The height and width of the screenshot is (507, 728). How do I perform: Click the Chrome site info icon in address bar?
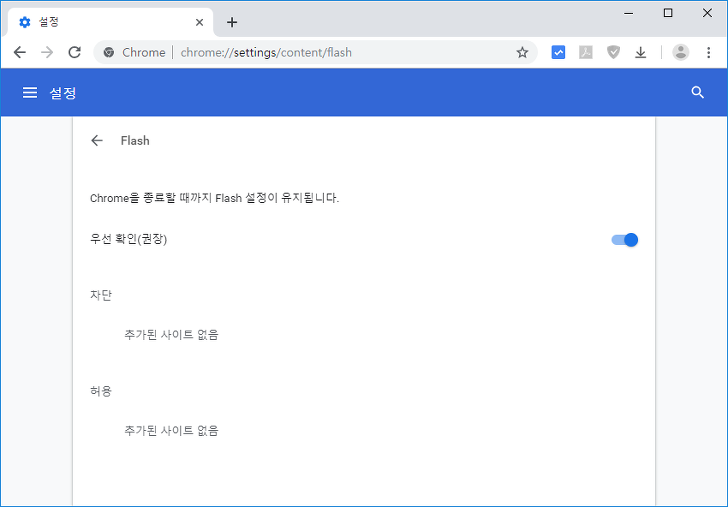click(109, 52)
